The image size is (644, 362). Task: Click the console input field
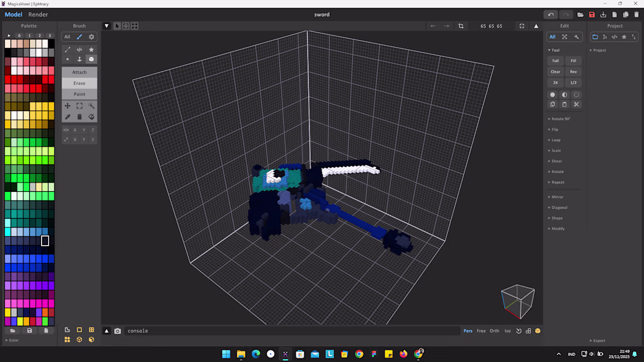click(x=292, y=331)
